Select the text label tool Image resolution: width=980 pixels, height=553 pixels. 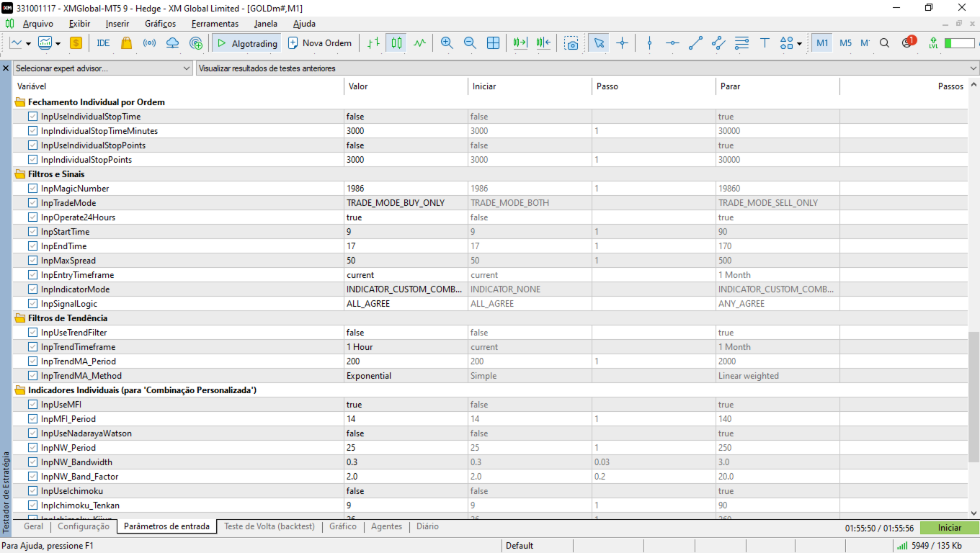point(765,43)
